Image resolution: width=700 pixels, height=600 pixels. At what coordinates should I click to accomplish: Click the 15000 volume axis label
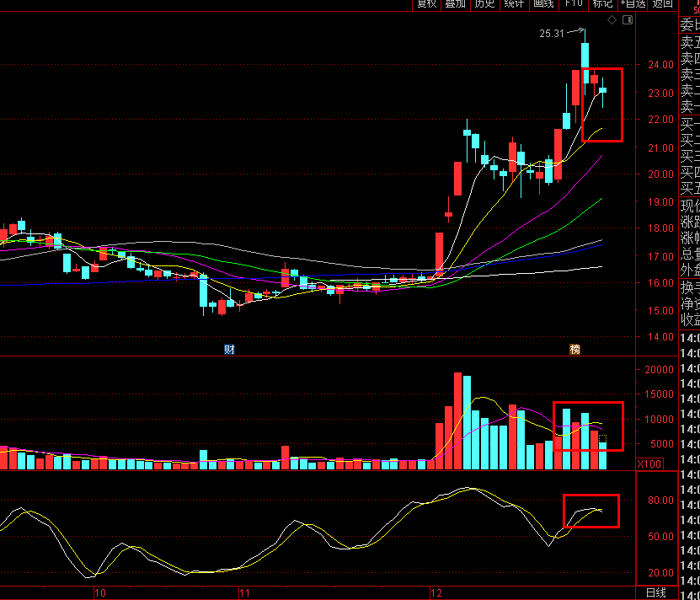click(x=659, y=394)
